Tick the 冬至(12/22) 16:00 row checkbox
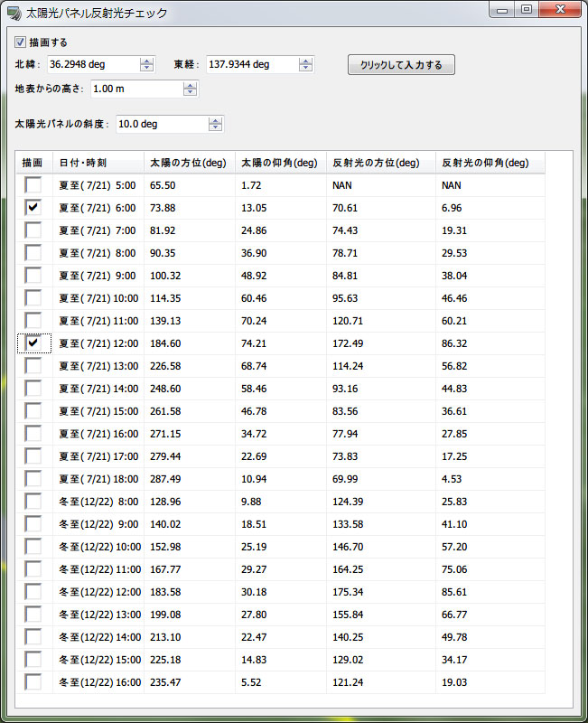The image size is (588, 723). click(x=33, y=681)
